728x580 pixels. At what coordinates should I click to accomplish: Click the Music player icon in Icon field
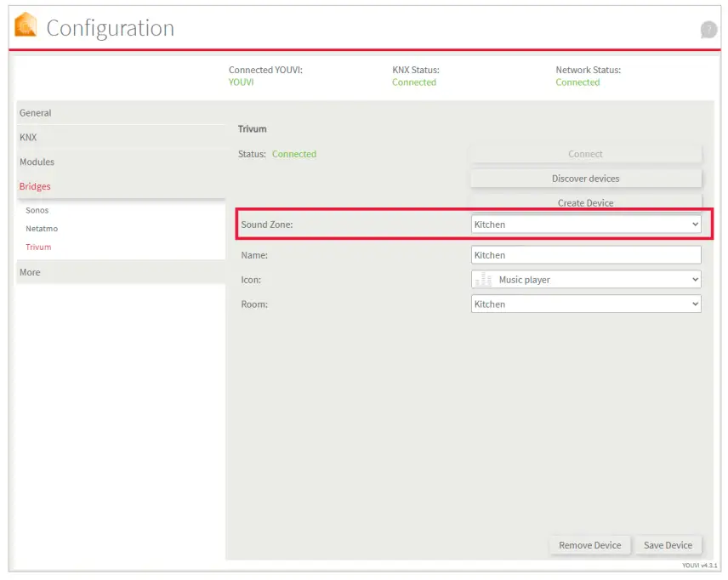coord(485,279)
